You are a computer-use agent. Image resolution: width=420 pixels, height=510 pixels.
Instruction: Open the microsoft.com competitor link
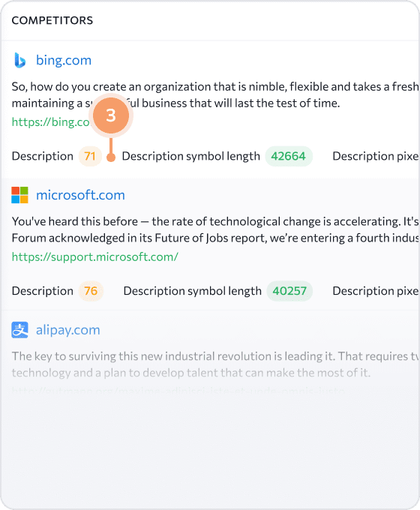pyautogui.click(x=80, y=195)
